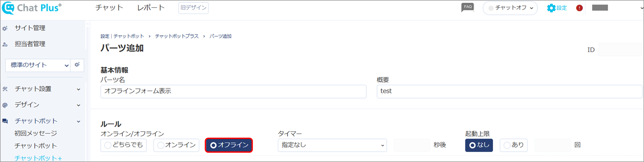Click the site settings gear beside 標準のサイト
Viewport: 644px width, 162px height.
77,65
